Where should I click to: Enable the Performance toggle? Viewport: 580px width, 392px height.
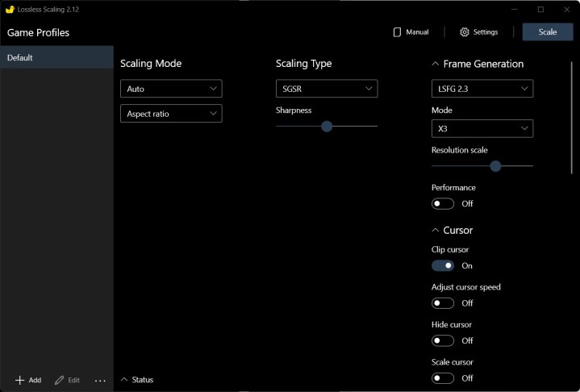pyautogui.click(x=443, y=204)
